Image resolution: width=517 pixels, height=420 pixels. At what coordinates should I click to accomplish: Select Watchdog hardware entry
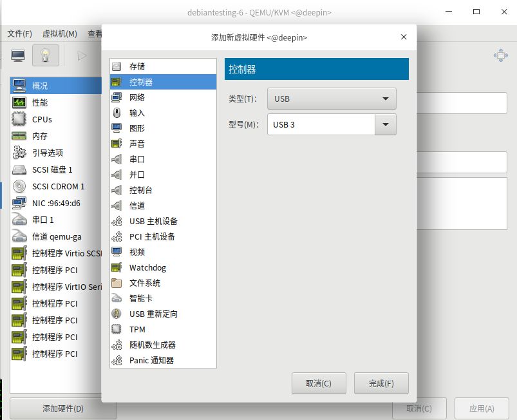pyautogui.click(x=163, y=267)
